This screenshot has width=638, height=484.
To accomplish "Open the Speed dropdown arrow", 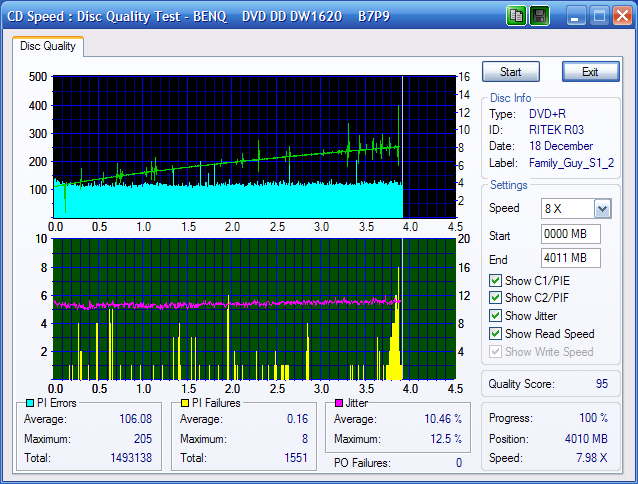I will point(603,209).
